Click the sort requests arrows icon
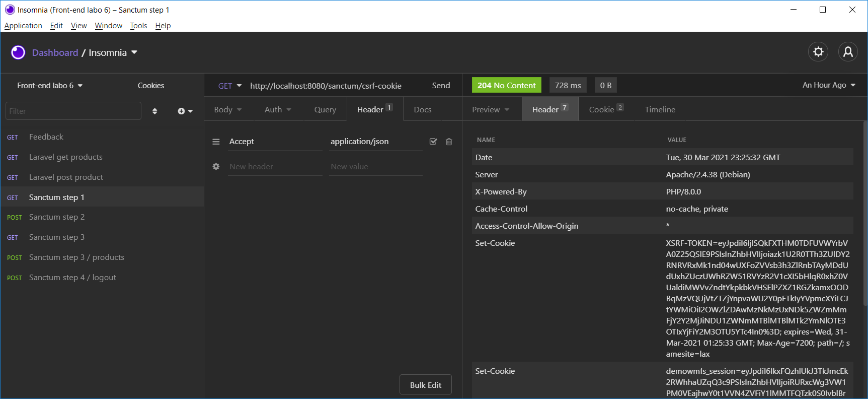 (154, 111)
